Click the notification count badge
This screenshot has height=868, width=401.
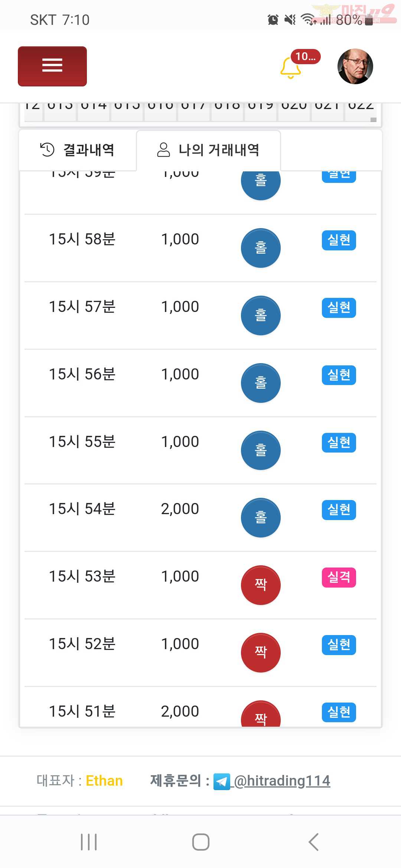click(x=306, y=56)
